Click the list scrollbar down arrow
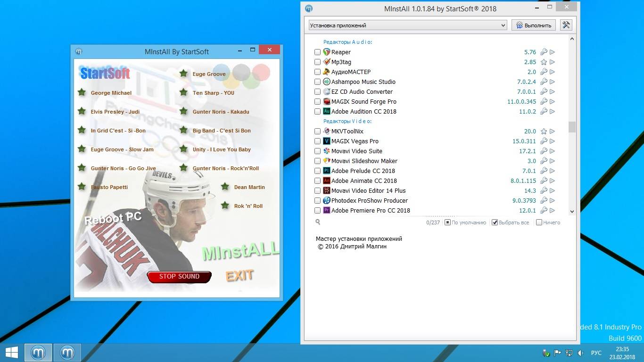The width and height of the screenshot is (644, 362). (572, 212)
